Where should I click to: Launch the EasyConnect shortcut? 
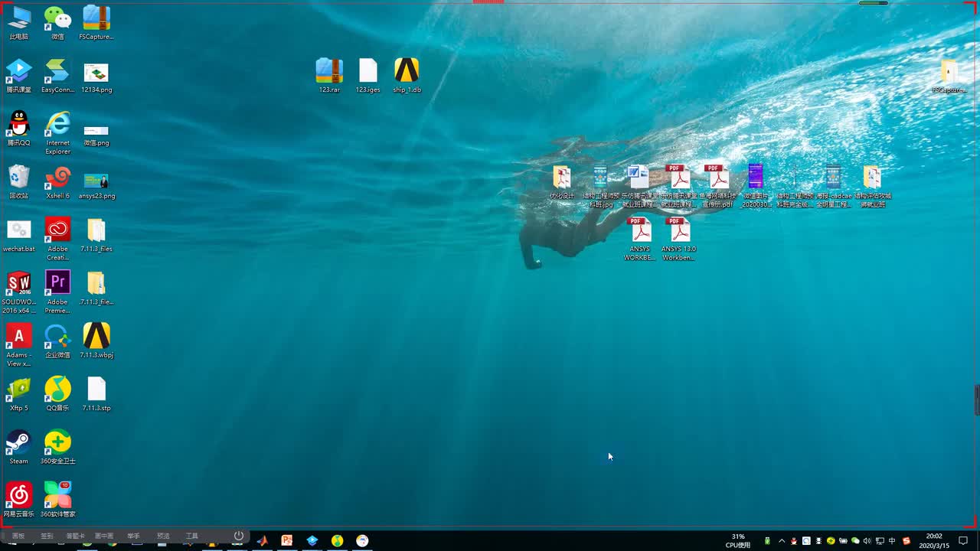pos(57,77)
